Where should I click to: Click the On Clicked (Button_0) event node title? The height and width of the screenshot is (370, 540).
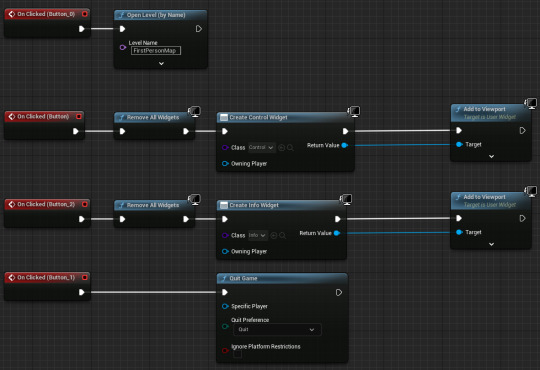coord(46,14)
